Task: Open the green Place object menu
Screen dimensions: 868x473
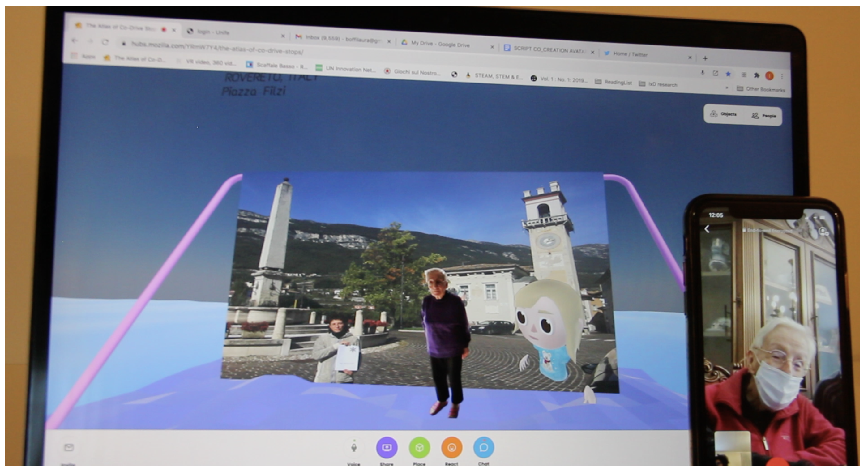Action: pos(419,448)
